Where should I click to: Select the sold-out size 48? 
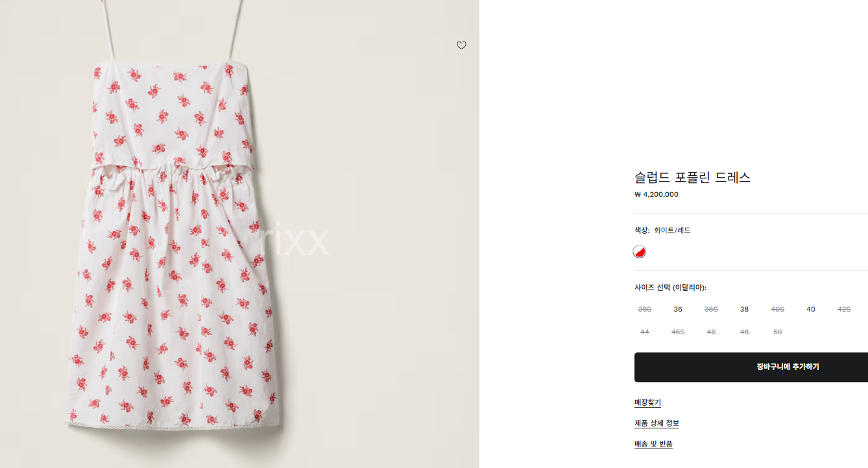click(x=744, y=332)
